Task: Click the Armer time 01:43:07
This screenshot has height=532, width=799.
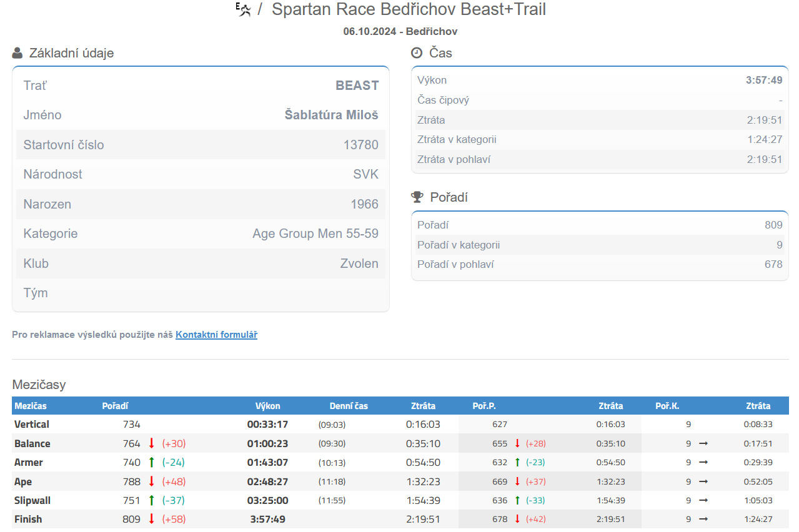Action: 267,463
